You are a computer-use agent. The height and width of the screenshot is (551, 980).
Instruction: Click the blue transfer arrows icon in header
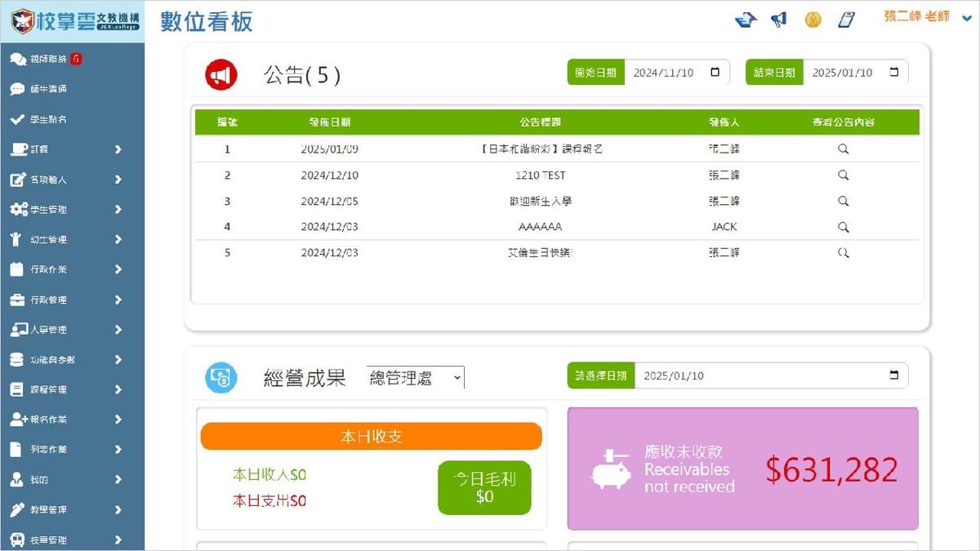(746, 20)
